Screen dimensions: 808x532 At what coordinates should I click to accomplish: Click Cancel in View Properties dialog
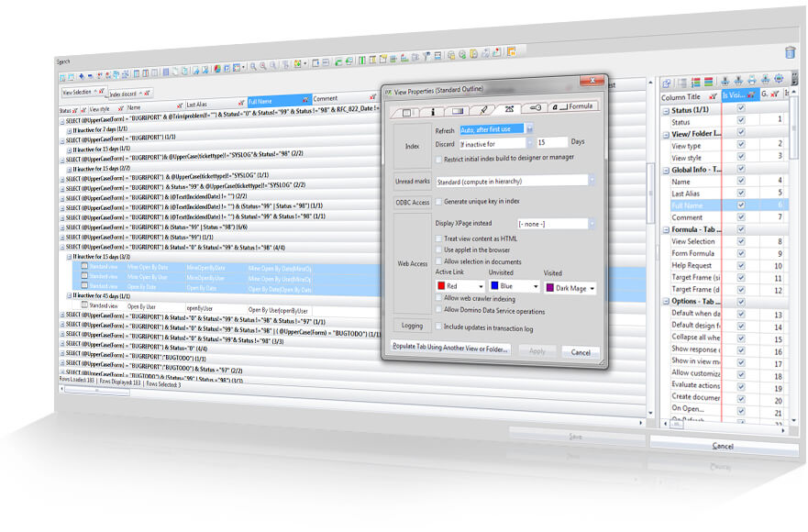pyautogui.click(x=581, y=352)
